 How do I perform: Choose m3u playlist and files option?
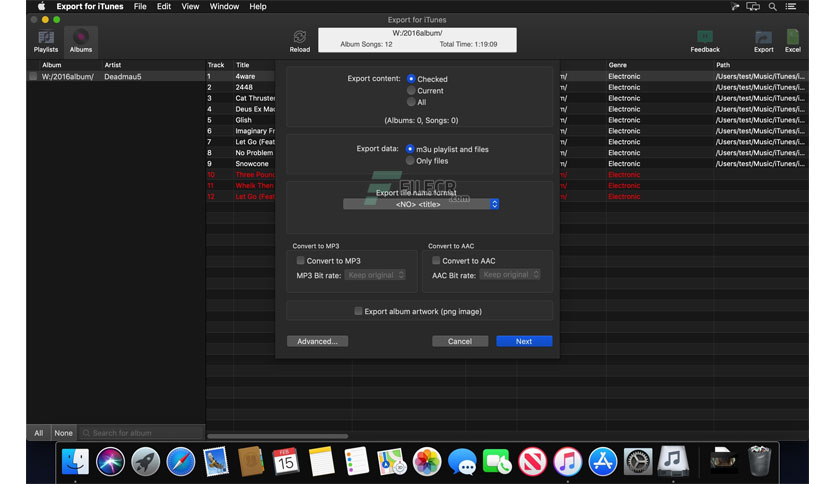(410, 149)
